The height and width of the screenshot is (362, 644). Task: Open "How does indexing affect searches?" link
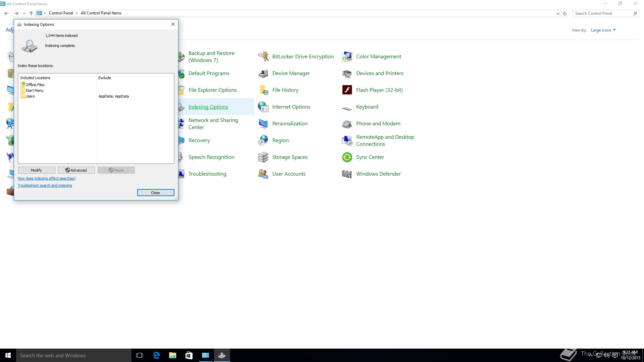pyautogui.click(x=47, y=178)
